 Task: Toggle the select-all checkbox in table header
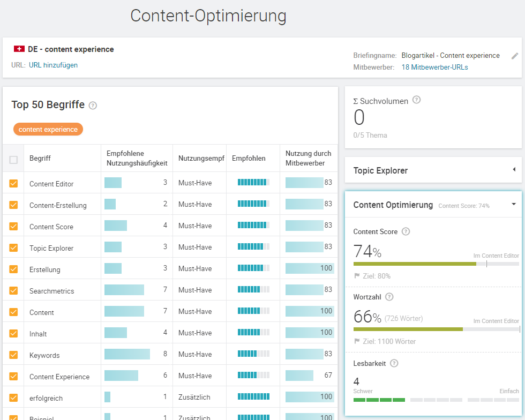(13, 159)
